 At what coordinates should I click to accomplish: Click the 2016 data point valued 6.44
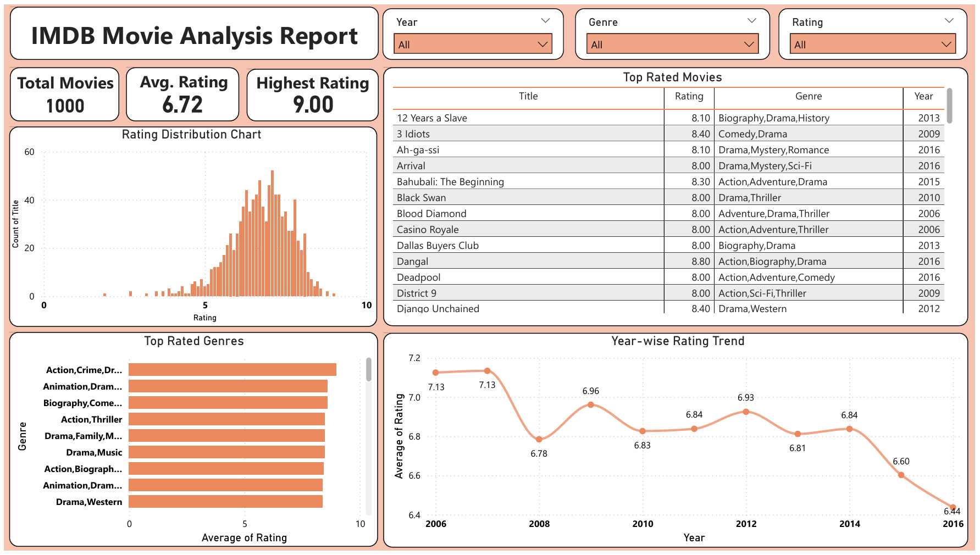click(x=953, y=507)
